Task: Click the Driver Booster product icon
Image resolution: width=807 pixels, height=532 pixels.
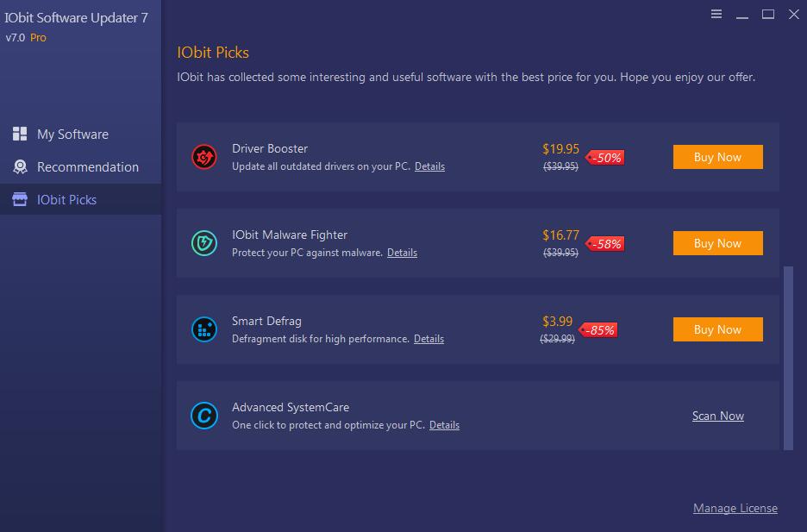Action: (204, 157)
